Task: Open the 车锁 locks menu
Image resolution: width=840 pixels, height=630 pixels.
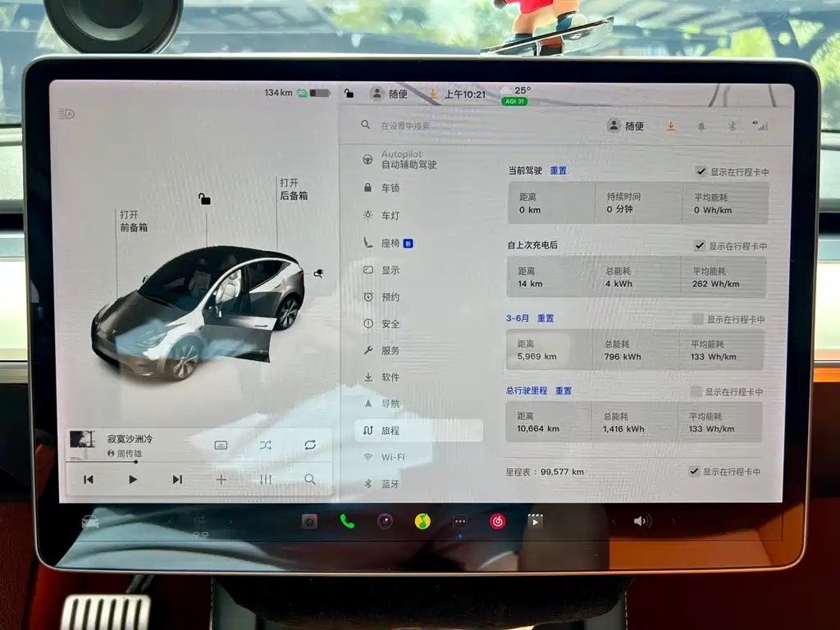Action: pos(382,188)
